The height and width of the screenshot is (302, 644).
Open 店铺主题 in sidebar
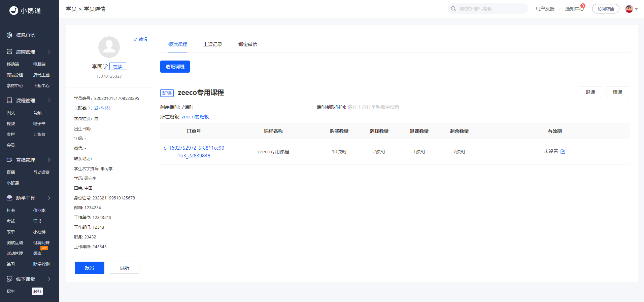pos(41,75)
